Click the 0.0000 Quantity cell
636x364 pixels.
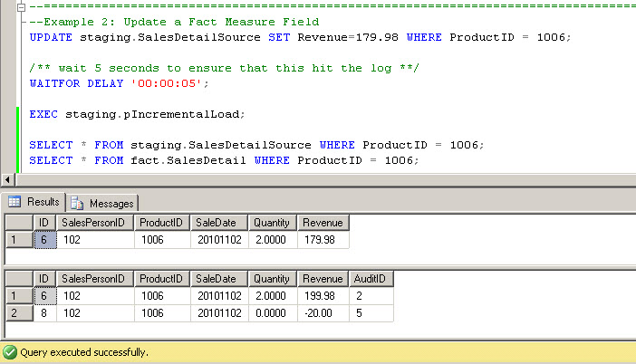(272, 312)
